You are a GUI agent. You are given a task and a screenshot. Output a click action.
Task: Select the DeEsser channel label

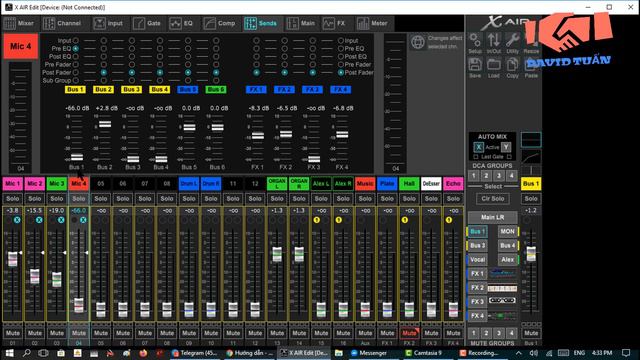pyautogui.click(x=431, y=184)
